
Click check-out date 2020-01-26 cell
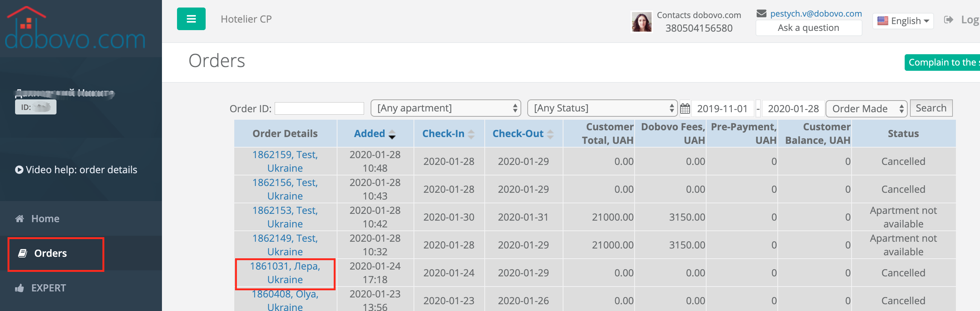pos(523,301)
